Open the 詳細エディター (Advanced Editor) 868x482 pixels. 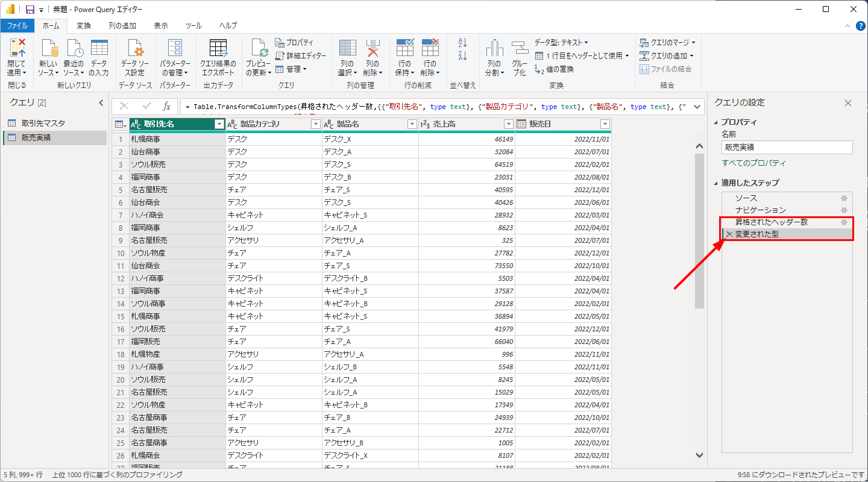(x=300, y=55)
